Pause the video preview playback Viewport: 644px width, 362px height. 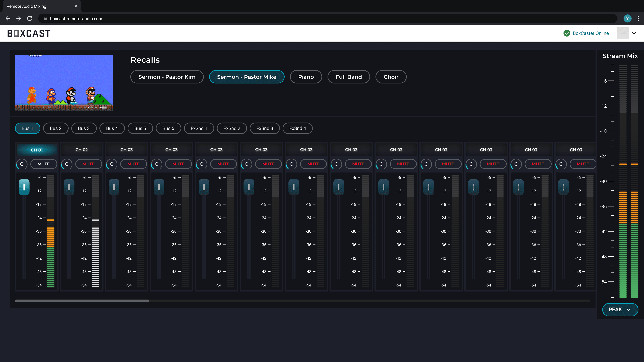tap(17, 107)
